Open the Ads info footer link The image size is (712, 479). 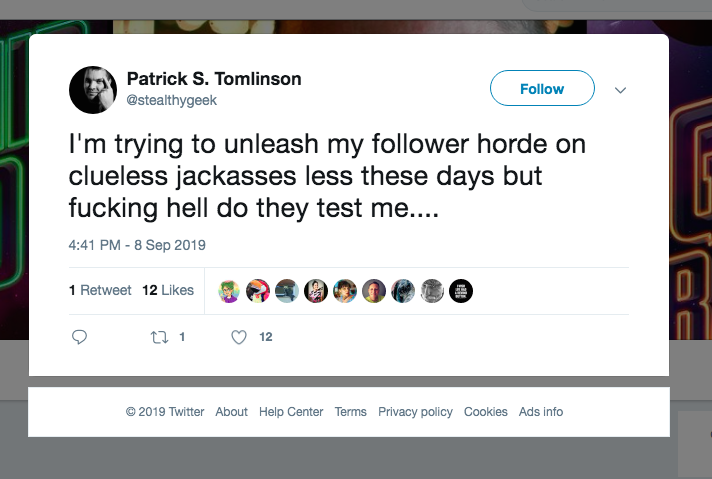[x=541, y=412]
